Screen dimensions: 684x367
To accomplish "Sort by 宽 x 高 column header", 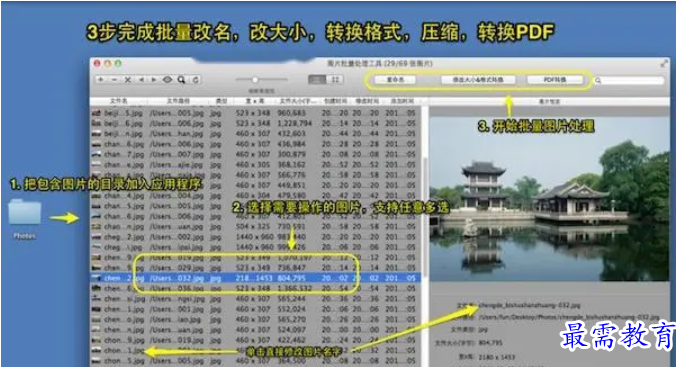I will click(255, 101).
